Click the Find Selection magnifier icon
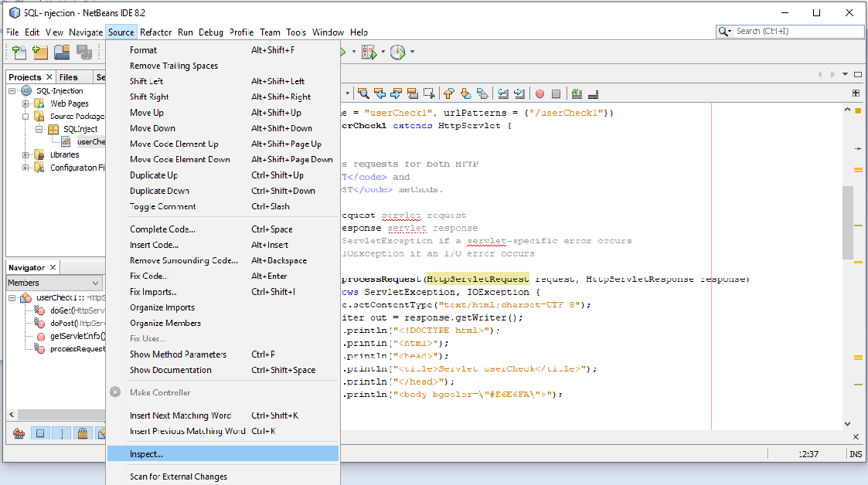 pos(364,93)
